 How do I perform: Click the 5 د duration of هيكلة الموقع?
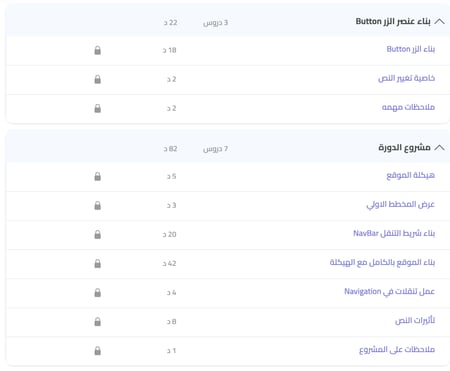click(x=171, y=176)
